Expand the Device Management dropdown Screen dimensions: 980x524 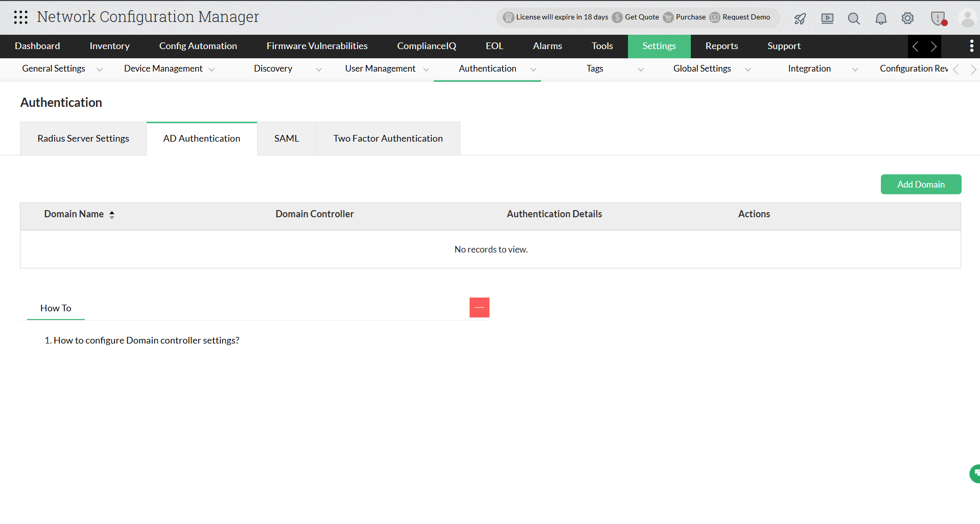click(212, 70)
